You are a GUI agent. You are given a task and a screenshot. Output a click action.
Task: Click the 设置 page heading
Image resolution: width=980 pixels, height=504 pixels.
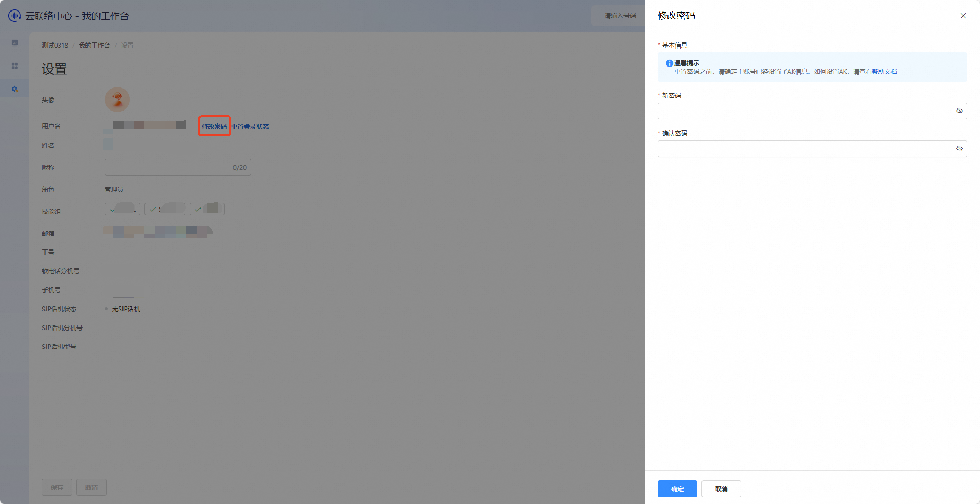[x=54, y=69]
